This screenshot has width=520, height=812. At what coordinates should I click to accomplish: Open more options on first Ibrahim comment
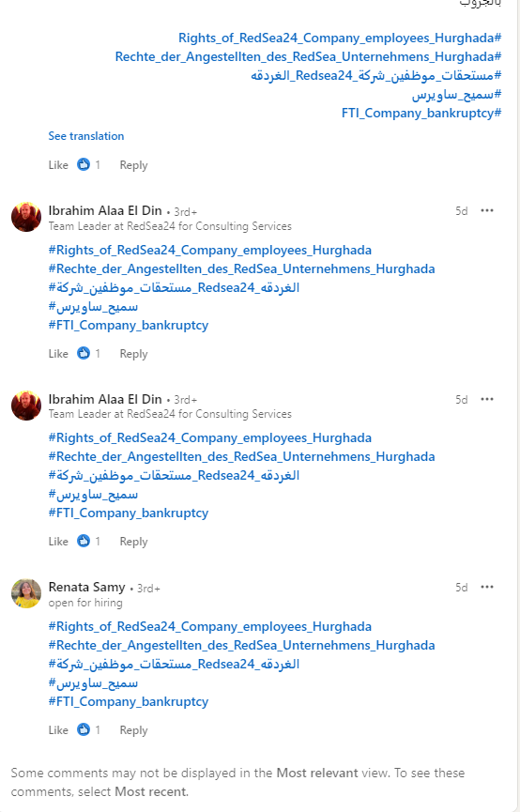(x=487, y=210)
